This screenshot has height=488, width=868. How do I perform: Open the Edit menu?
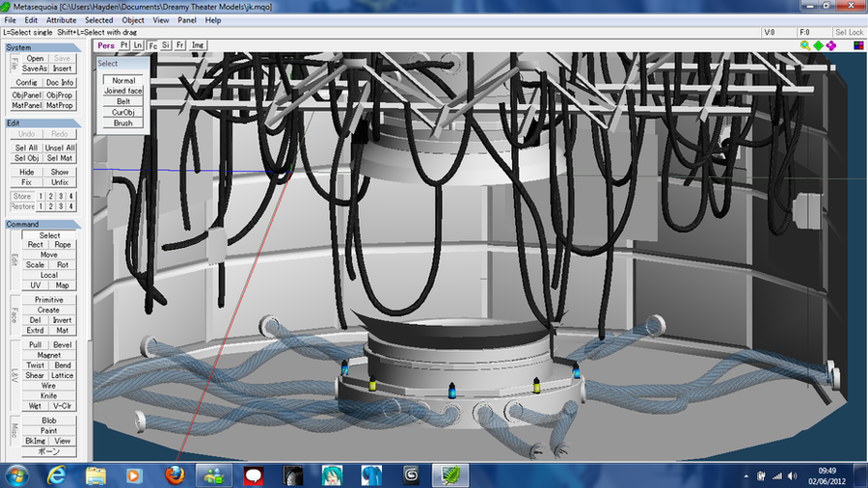coord(31,20)
